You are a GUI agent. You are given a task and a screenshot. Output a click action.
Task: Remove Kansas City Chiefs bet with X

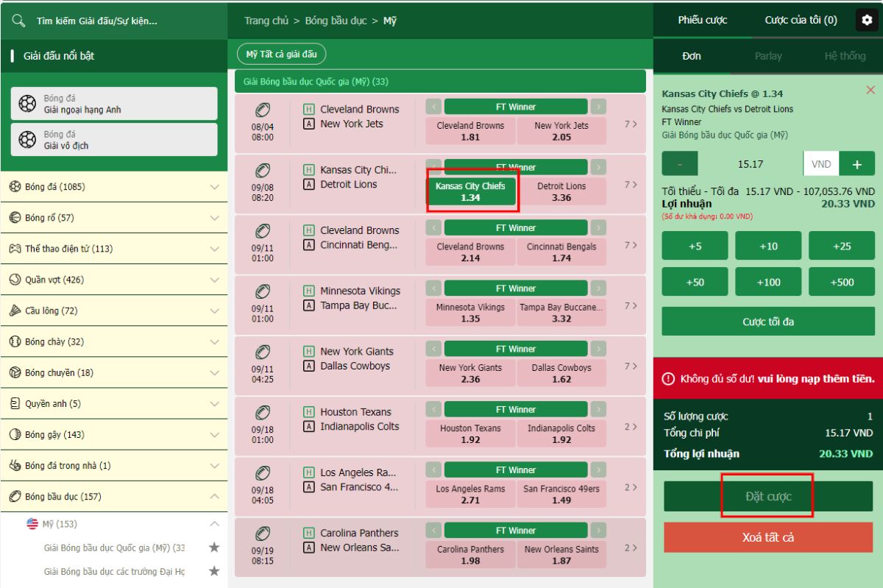870,90
